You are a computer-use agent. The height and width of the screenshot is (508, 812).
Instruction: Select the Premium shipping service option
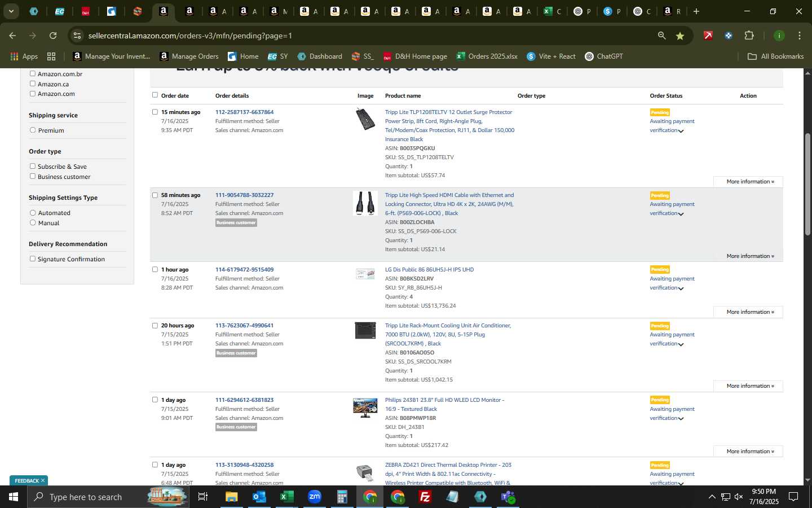point(33,130)
